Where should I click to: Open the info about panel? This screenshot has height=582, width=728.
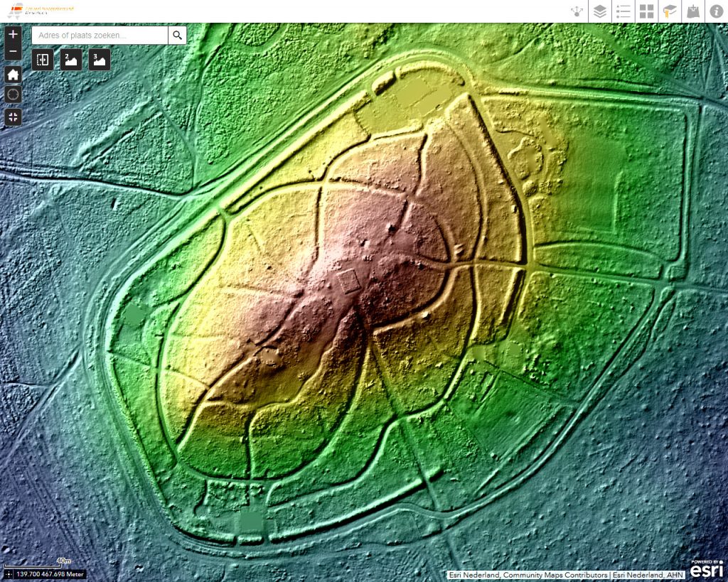[x=715, y=11]
